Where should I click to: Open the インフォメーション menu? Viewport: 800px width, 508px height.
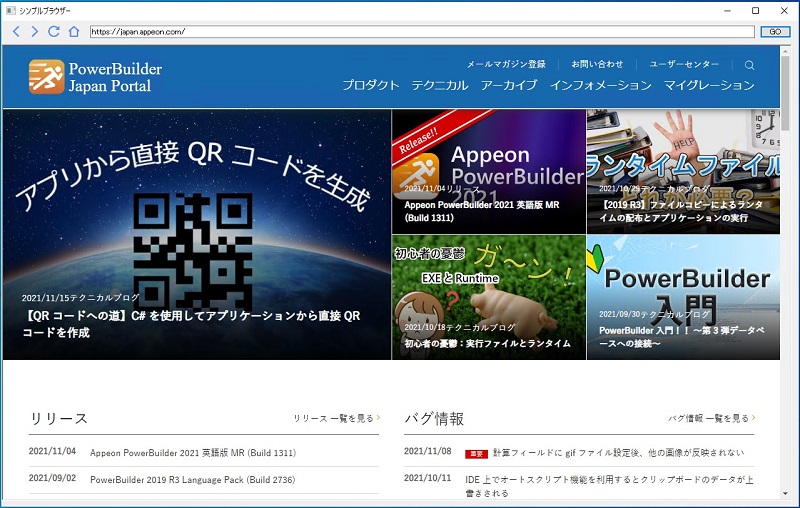tap(601, 85)
